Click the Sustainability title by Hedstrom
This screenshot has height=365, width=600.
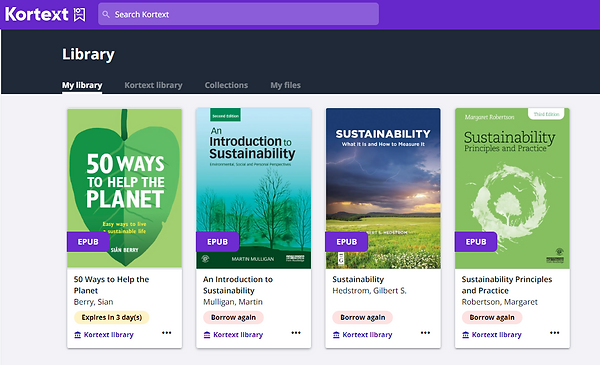(358, 279)
